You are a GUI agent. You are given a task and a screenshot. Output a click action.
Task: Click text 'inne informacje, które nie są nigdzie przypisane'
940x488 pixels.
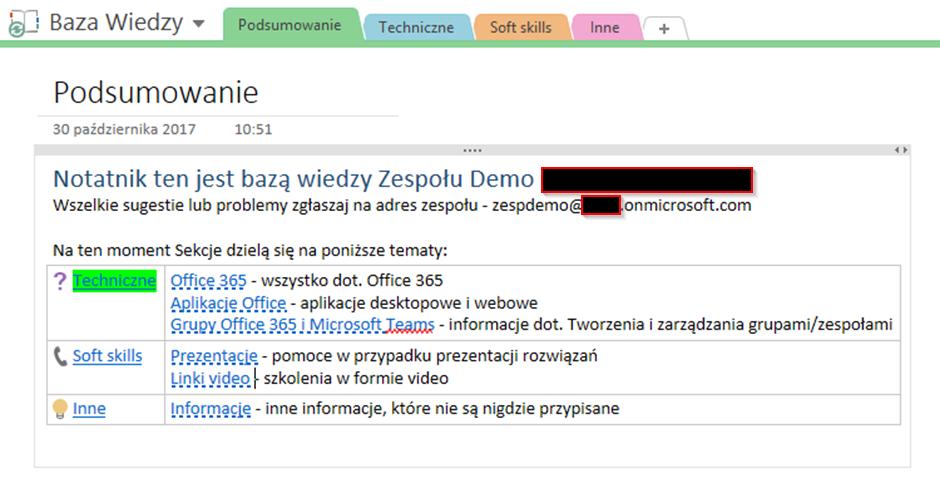click(x=442, y=409)
